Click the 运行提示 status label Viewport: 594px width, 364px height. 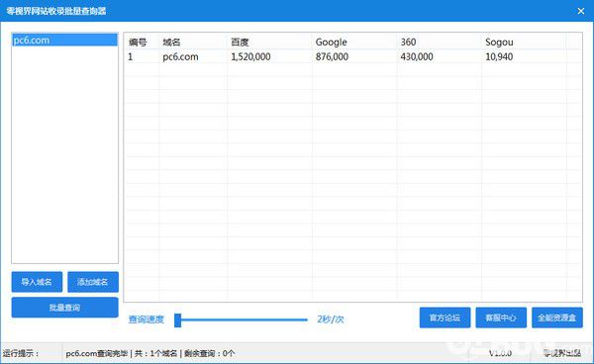click(x=21, y=353)
